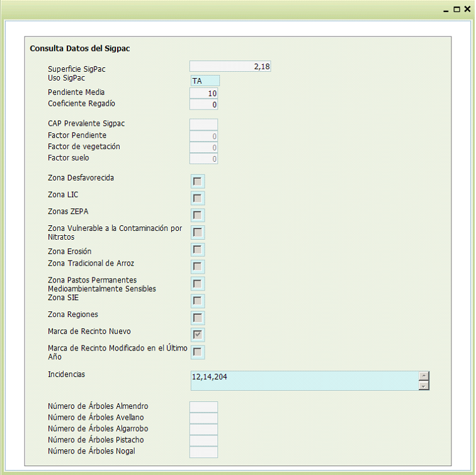This screenshot has height=475, width=476.
Task: Check the Zona LIC checkbox
Action: tap(198, 198)
